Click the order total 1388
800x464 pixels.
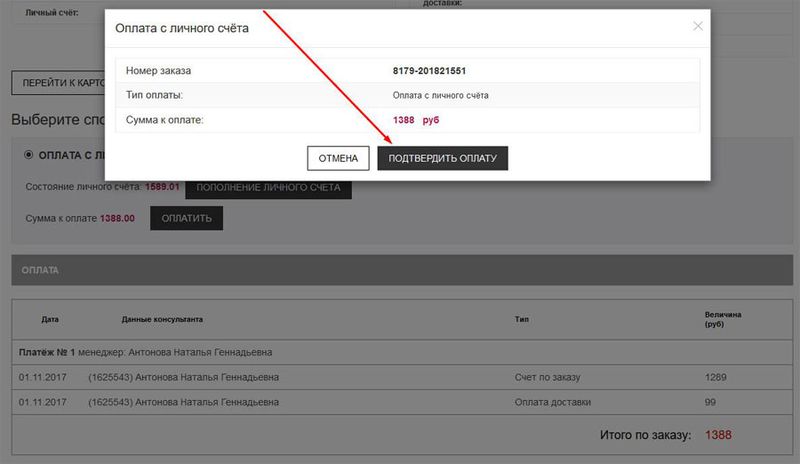tap(718, 435)
